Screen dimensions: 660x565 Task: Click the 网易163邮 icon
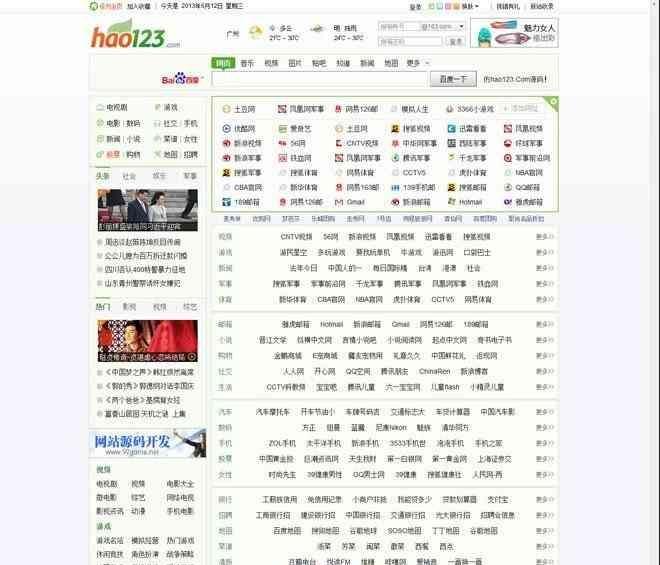pyautogui.click(x=339, y=187)
